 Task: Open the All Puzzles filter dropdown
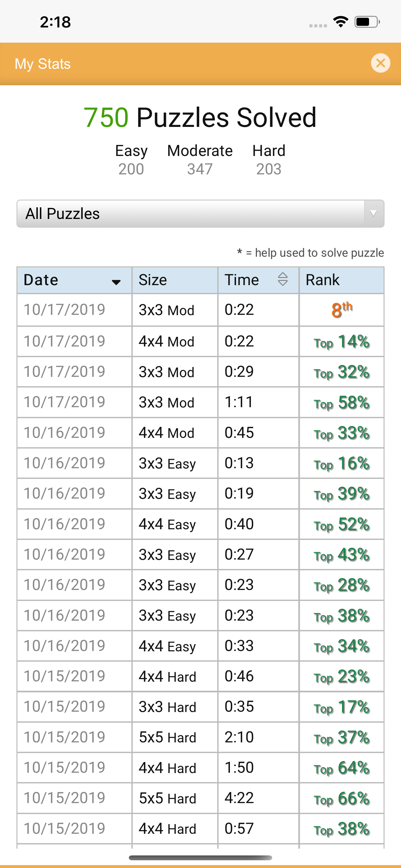point(200,214)
